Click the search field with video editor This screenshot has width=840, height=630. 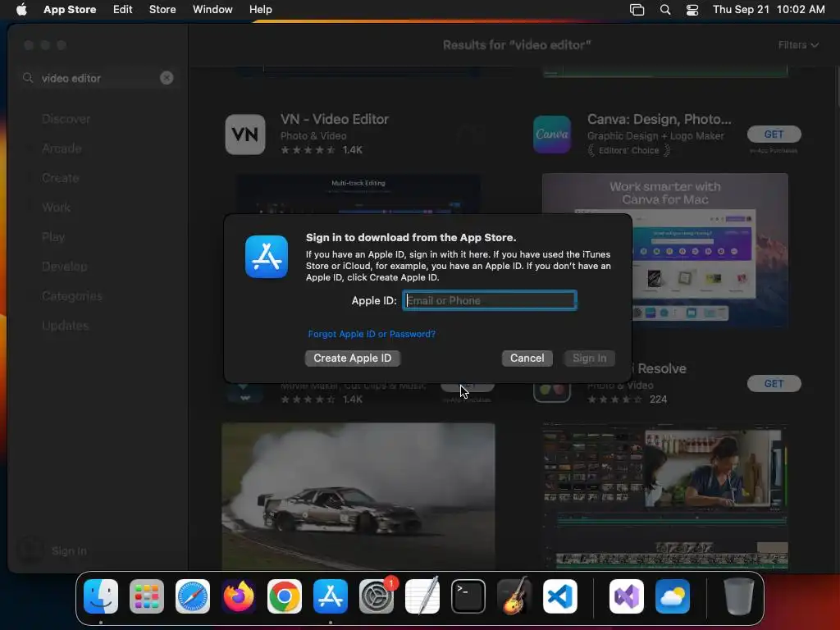(98, 78)
